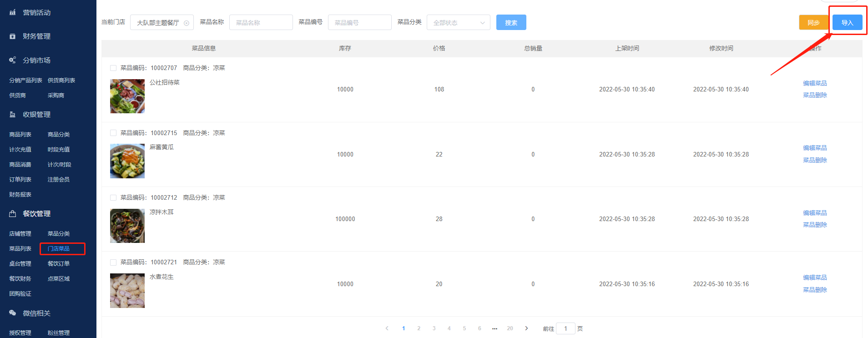Open the 菜品分类 status dropdown
Image resolution: width=868 pixels, height=338 pixels.
458,23
